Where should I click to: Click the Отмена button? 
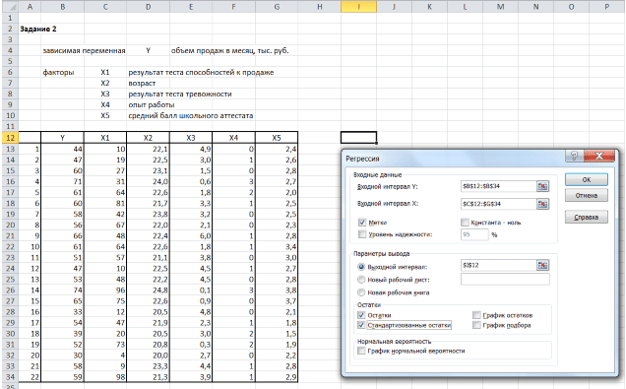pos(586,195)
